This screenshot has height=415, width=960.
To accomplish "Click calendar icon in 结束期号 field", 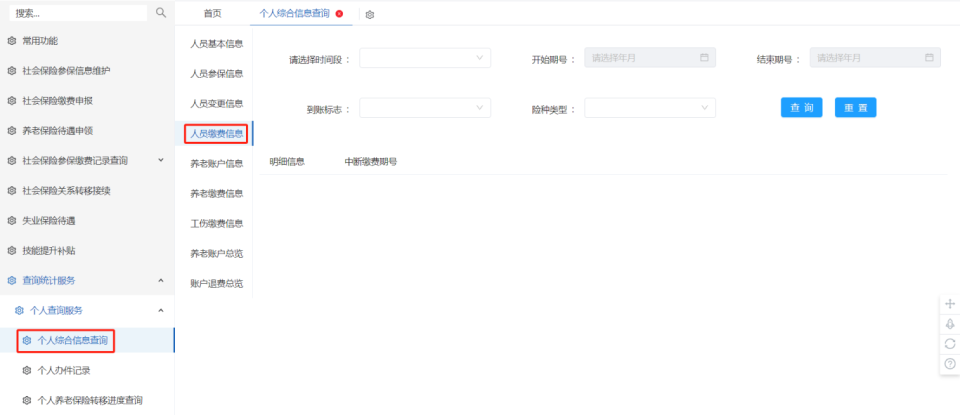I will (x=929, y=58).
